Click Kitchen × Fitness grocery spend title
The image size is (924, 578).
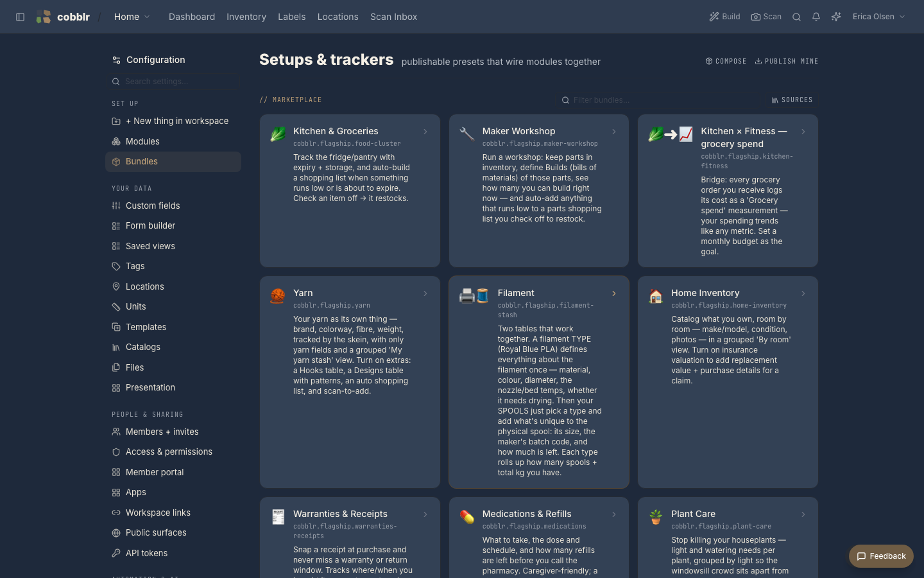(744, 137)
